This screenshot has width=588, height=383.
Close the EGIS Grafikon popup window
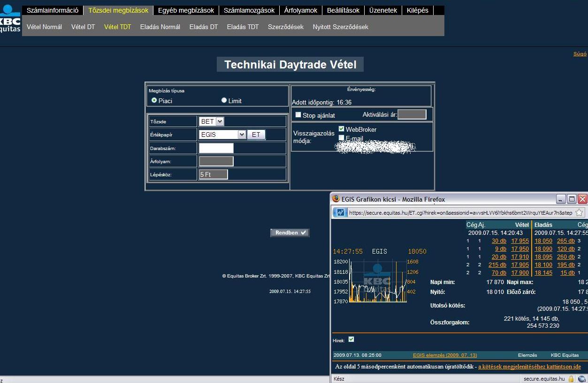point(582,199)
